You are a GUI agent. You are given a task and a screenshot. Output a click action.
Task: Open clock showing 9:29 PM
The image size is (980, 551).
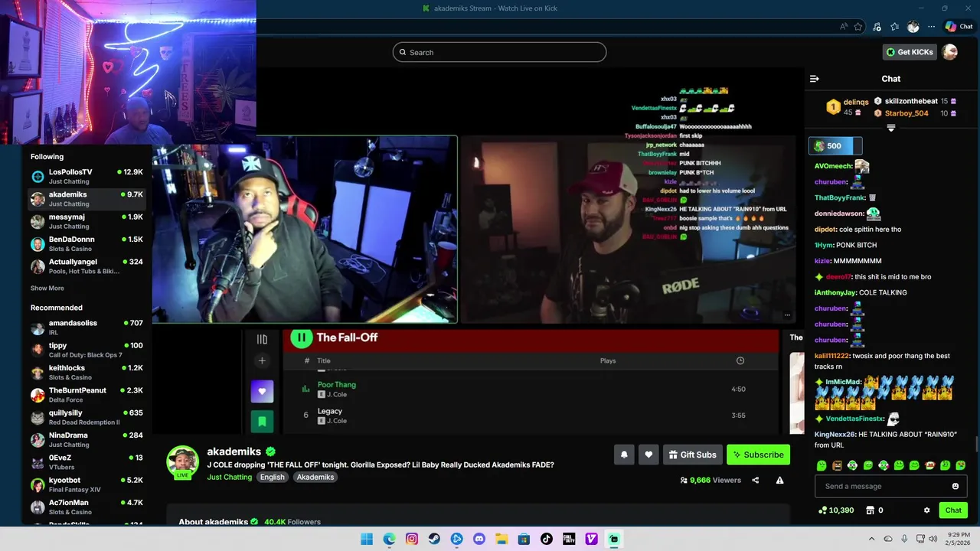click(958, 533)
